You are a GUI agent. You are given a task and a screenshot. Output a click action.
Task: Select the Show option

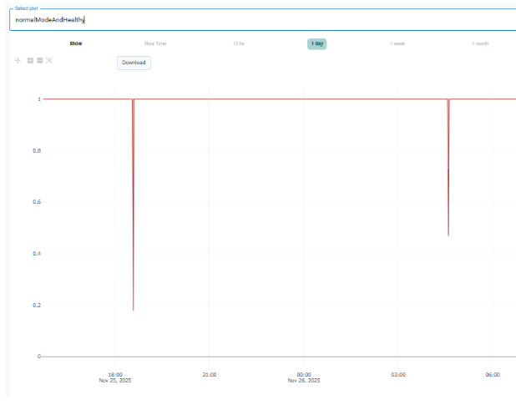[76, 43]
